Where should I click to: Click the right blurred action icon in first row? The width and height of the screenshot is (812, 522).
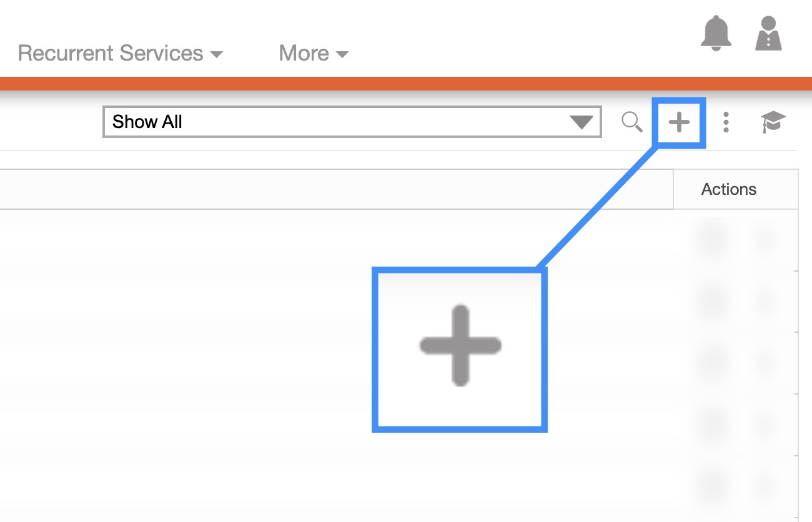click(x=765, y=239)
